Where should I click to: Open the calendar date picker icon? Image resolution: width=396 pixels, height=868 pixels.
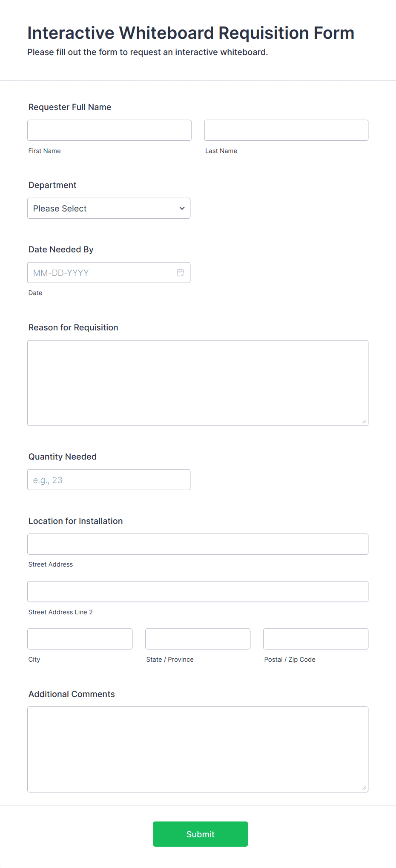tap(181, 272)
